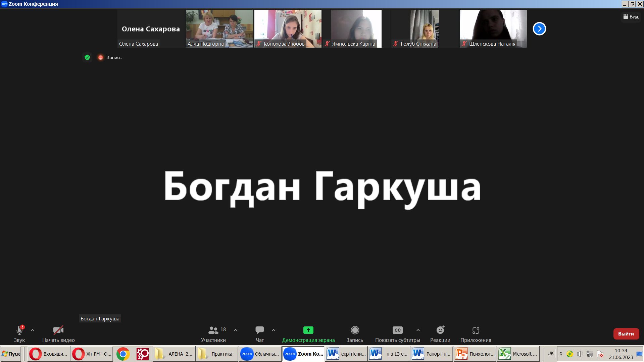Show subtitles with the CC icon
644x362 pixels.
click(x=397, y=330)
